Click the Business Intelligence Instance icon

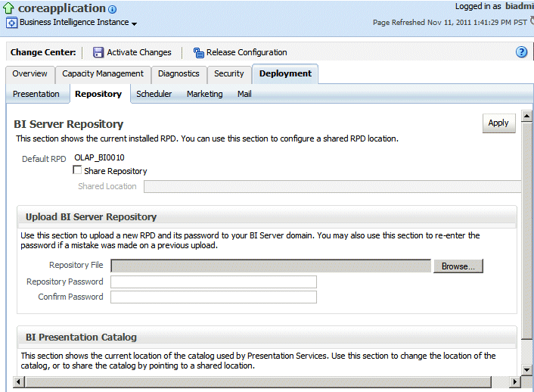[x=11, y=23]
